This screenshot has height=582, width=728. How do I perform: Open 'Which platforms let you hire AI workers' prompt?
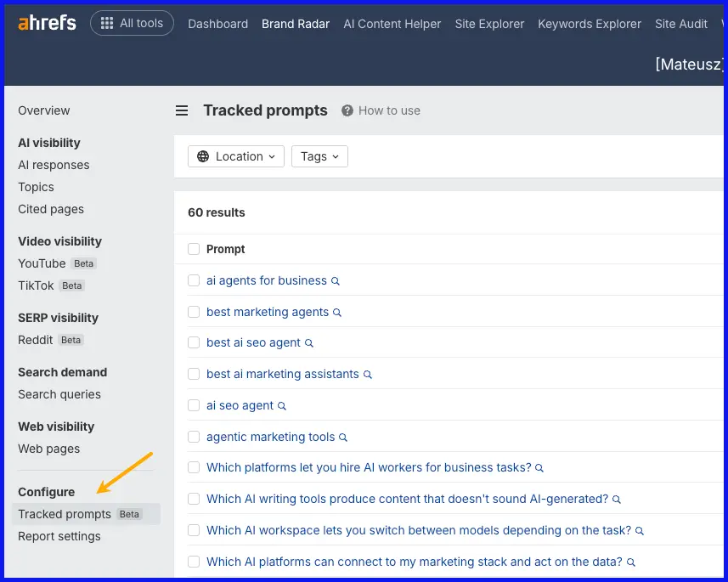[x=369, y=467]
